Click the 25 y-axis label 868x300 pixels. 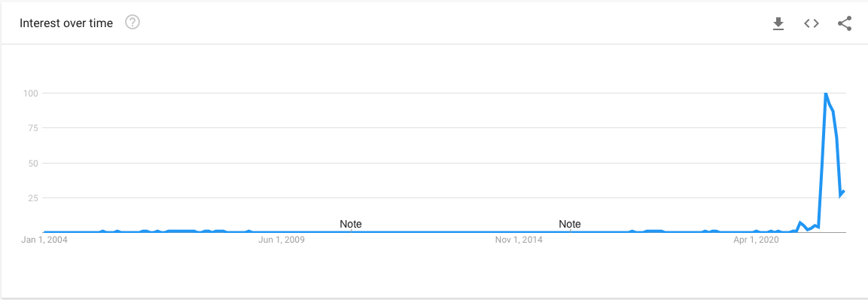[32, 198]
